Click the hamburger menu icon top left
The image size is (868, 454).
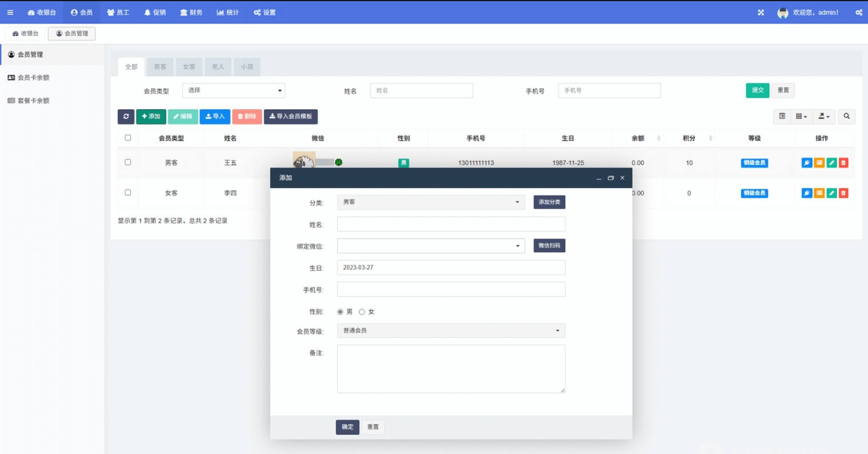pyautogui.click(x=10, y=12)
